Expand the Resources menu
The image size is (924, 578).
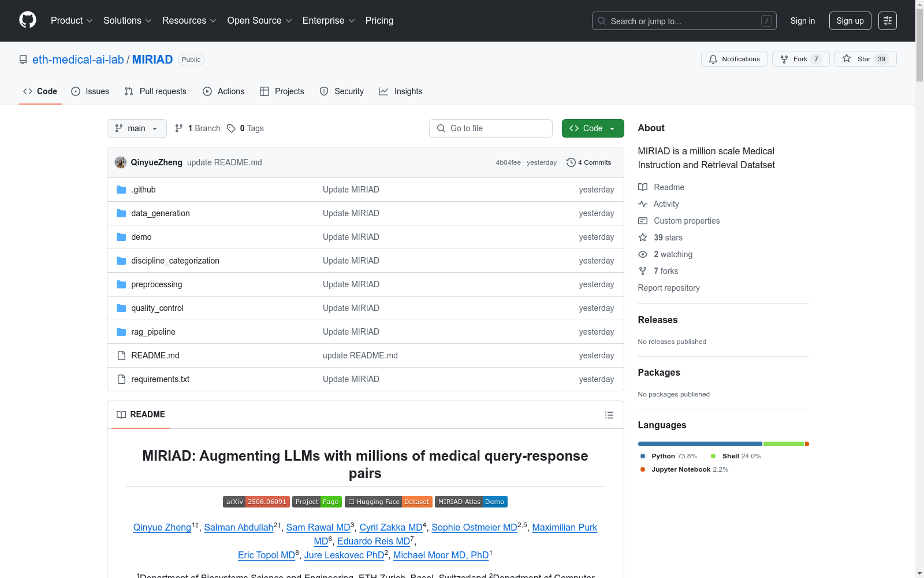(x=189, y=21)
